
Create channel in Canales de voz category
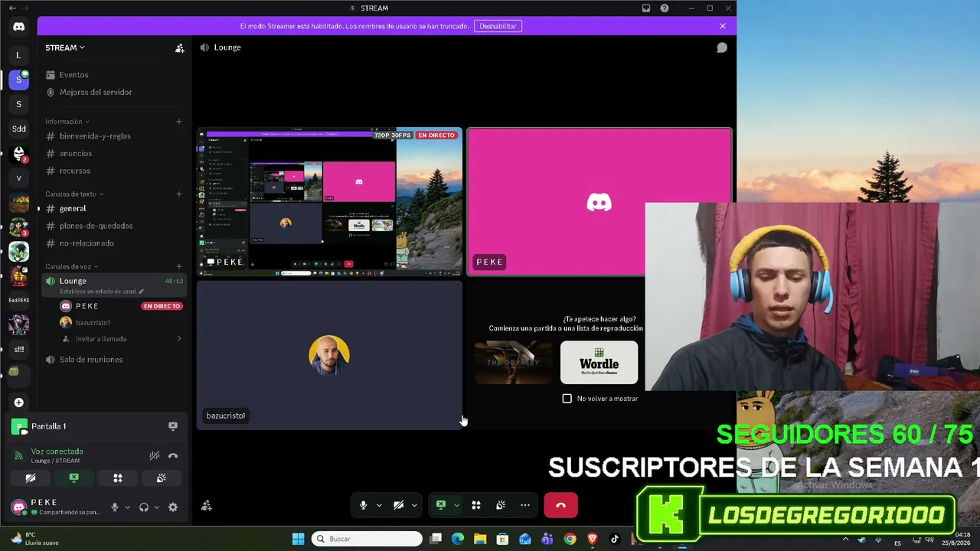click(179, 266)
